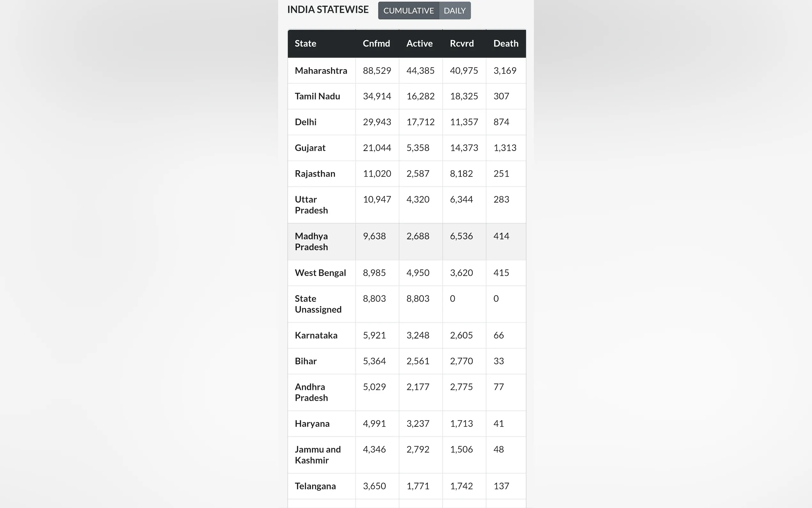812x508 pixels.
Task: Select Uttar Pradesh state row
Action: [x=311, y=205]
